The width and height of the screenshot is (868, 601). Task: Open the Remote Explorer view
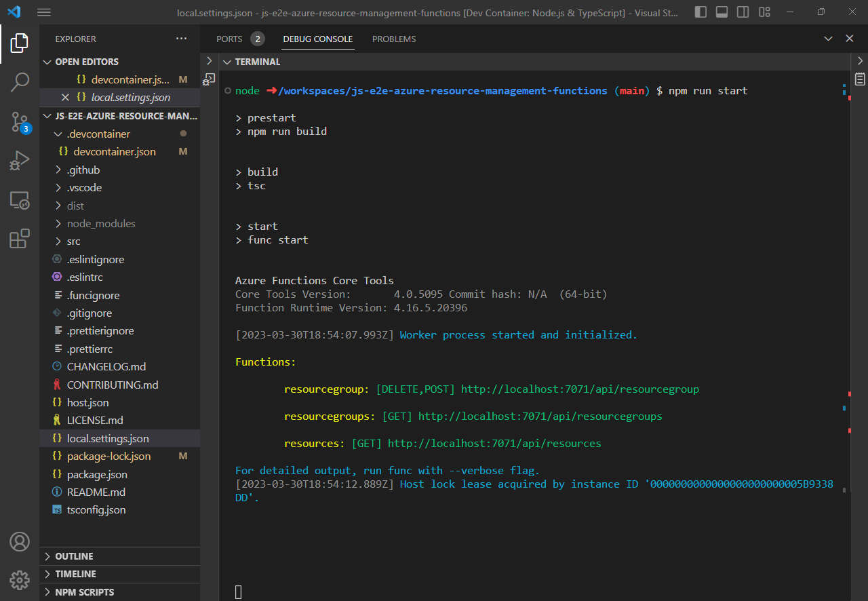tap(19, 200)
